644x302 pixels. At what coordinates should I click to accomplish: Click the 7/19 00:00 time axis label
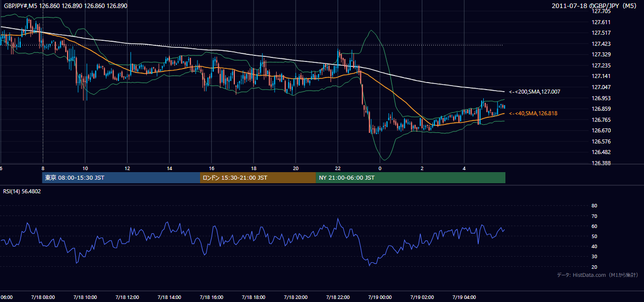(x=380, y=297)
